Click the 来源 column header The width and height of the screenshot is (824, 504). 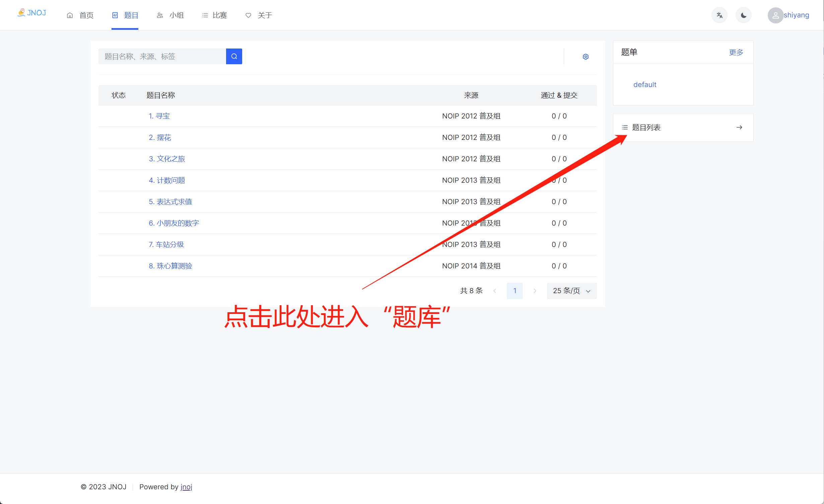pos(471,95)
